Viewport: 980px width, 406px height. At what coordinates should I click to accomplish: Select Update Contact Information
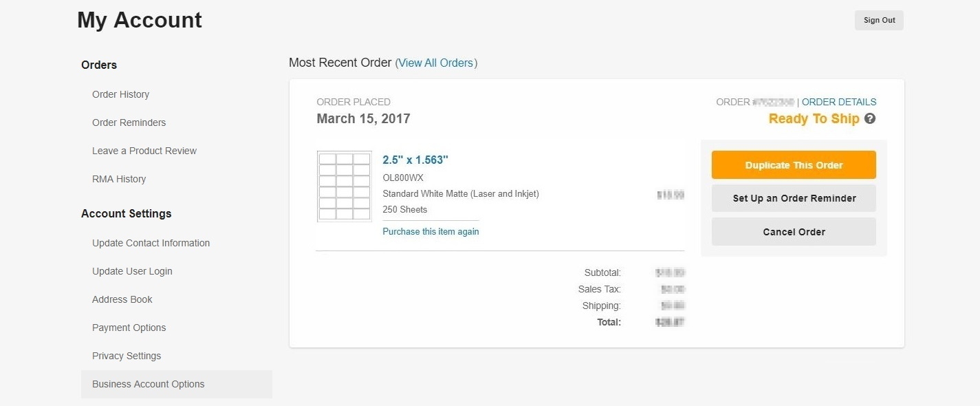coord(151,243)
